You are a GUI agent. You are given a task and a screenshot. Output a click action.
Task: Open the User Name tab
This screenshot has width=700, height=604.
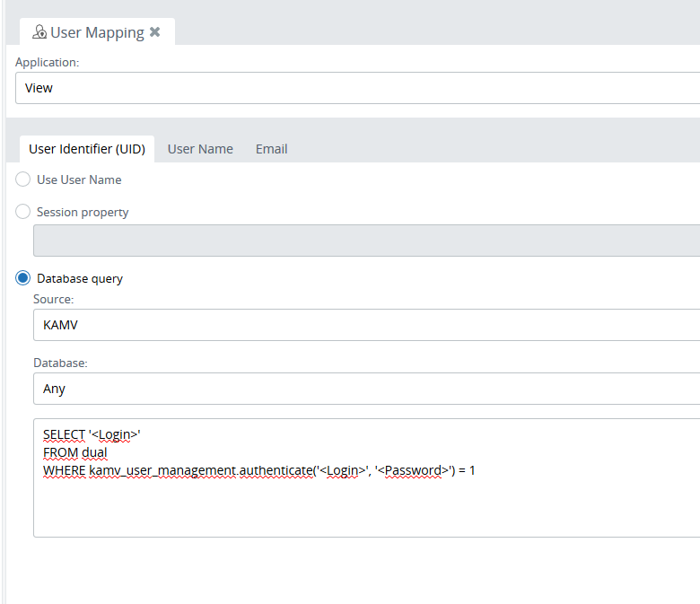tap(200, 149)
